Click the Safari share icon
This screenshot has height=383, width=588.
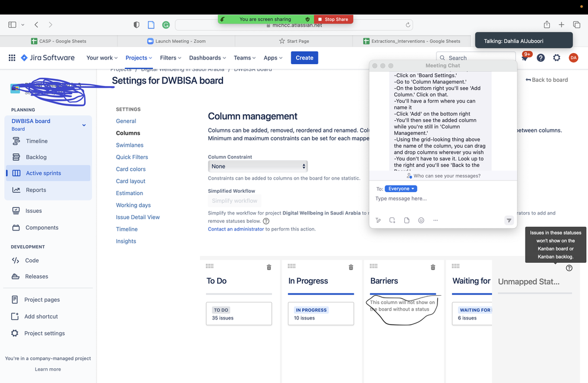pos(547,24)
